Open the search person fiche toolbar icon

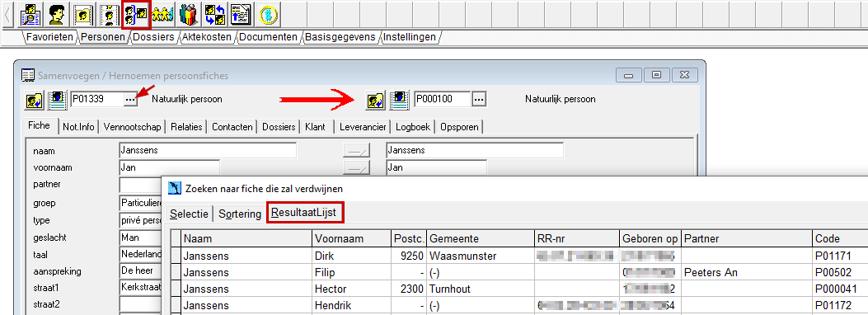coord(30,15)
